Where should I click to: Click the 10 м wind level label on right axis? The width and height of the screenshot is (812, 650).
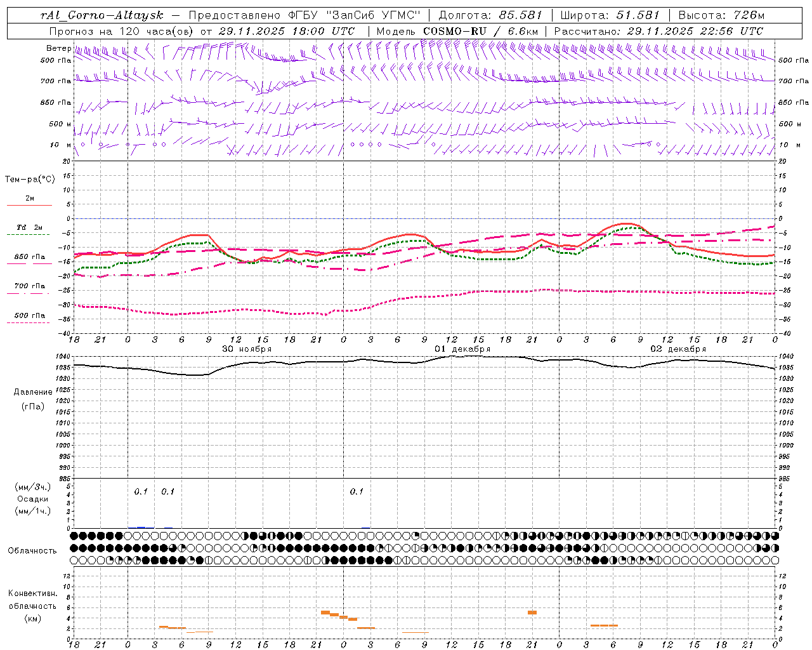tap(789, 145)
